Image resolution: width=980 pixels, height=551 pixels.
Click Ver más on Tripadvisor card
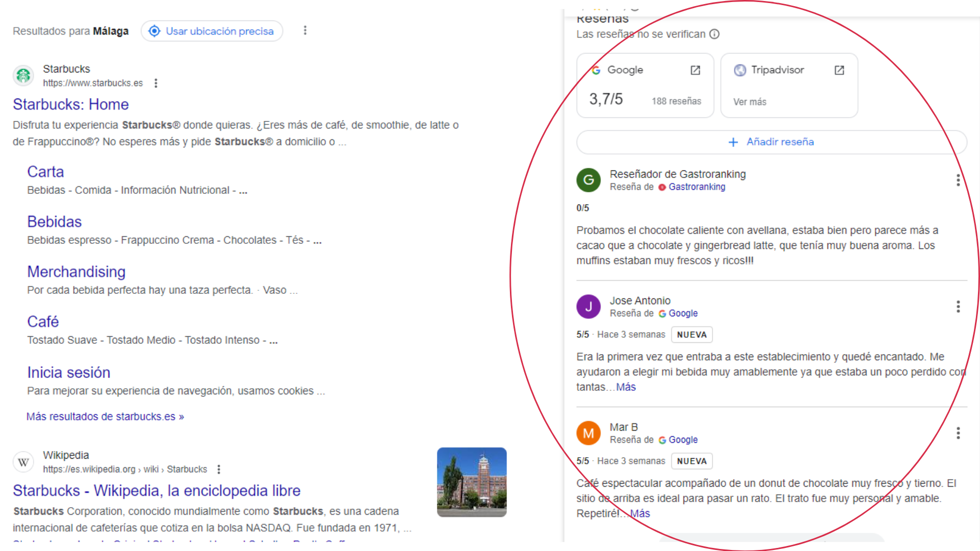tap(750, 102)
